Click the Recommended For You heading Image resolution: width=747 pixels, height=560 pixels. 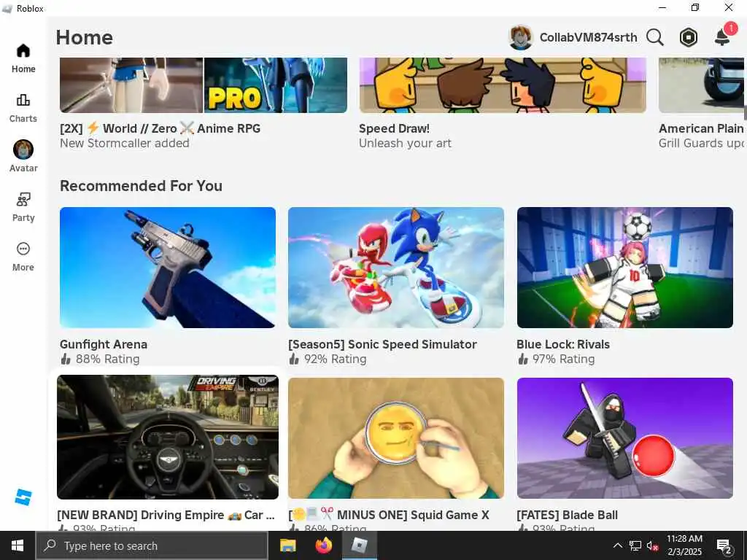click(141, 186)
